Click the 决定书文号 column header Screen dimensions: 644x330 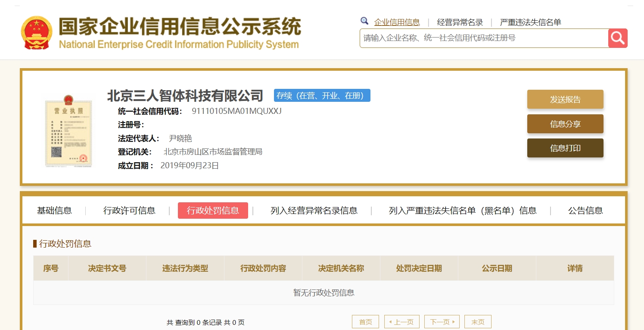pyautogui.click(x=107, y=268)
